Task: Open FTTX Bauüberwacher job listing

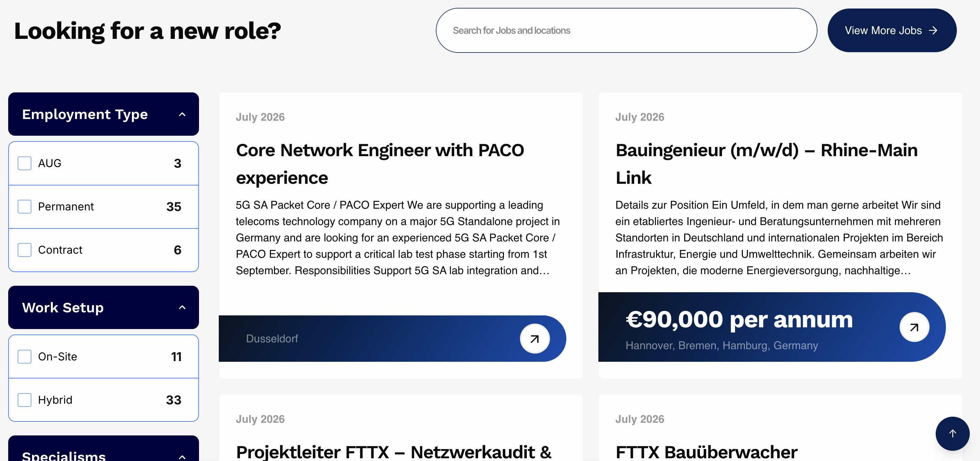Action: coord(706,452)
